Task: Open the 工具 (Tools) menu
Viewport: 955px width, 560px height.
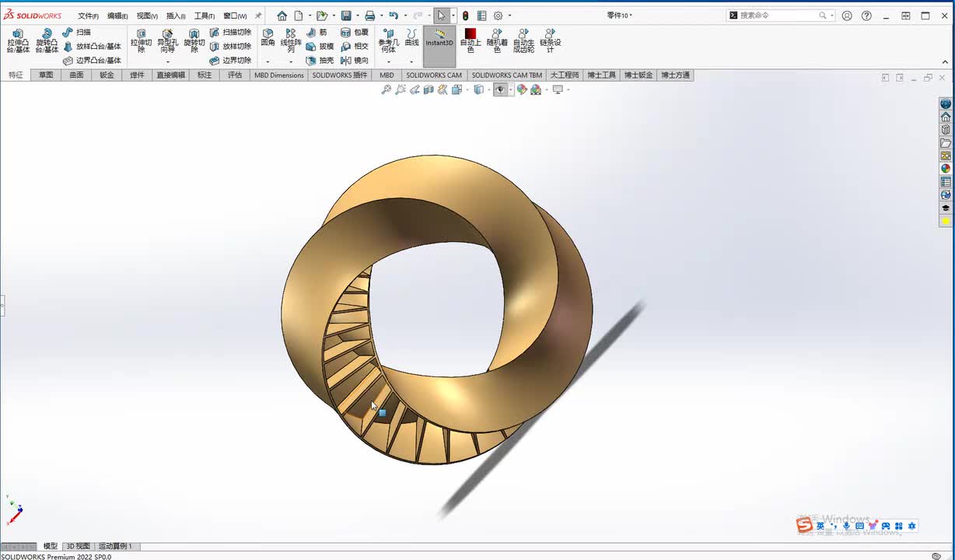Action: coord(205,16)
